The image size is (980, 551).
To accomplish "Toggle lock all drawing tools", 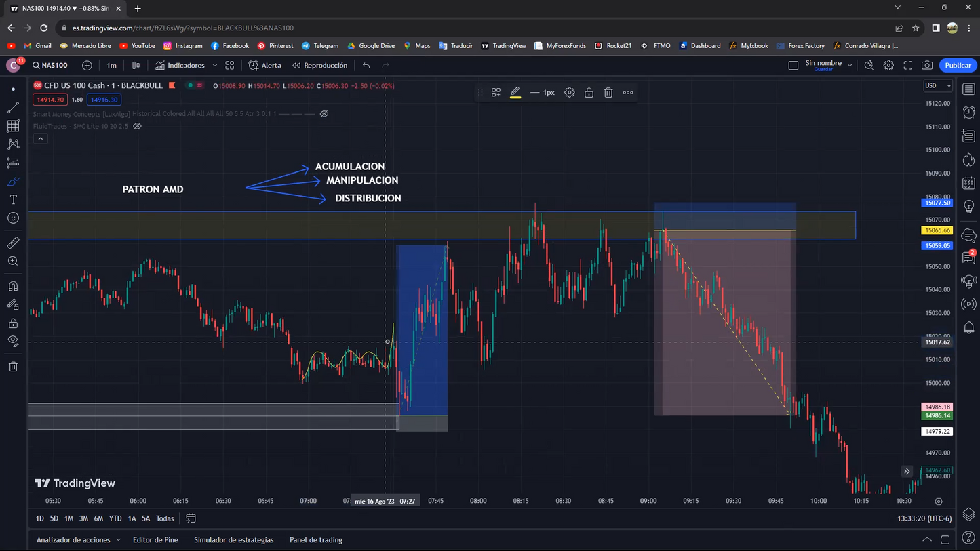I will click(x=13, y=323).
